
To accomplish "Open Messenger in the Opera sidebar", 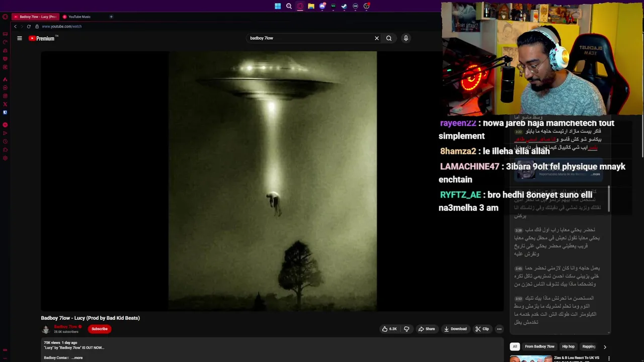I will pyautogui.click(x=5, y=87).
